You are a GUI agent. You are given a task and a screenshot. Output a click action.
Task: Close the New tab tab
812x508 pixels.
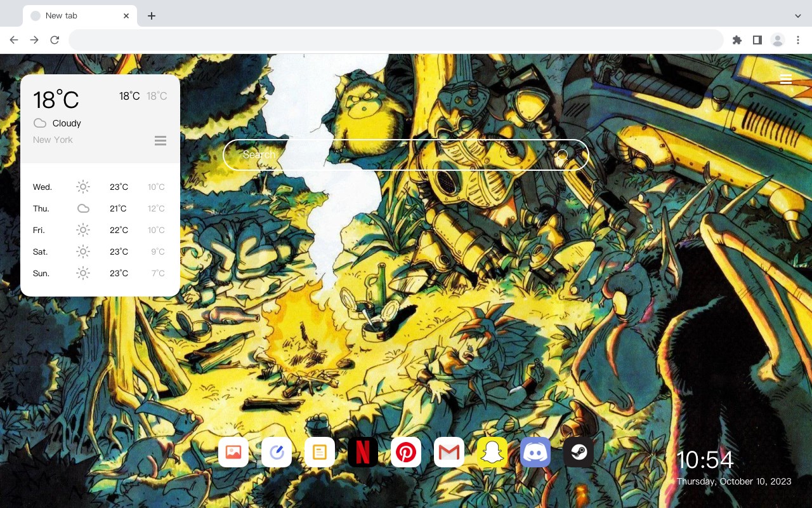coord(126,16)
